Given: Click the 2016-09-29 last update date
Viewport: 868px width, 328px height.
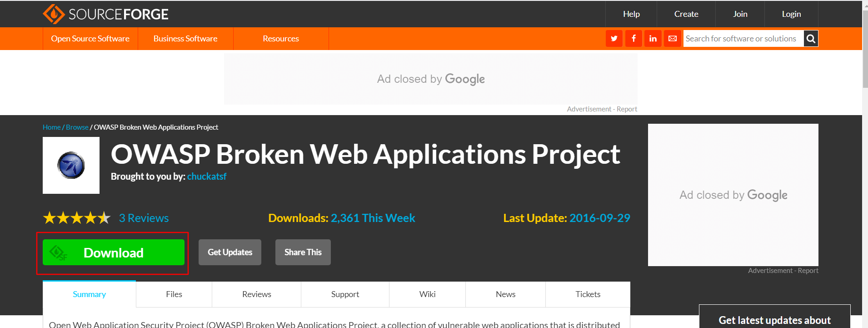Looking at the screenshot, I should pos(600,218).
